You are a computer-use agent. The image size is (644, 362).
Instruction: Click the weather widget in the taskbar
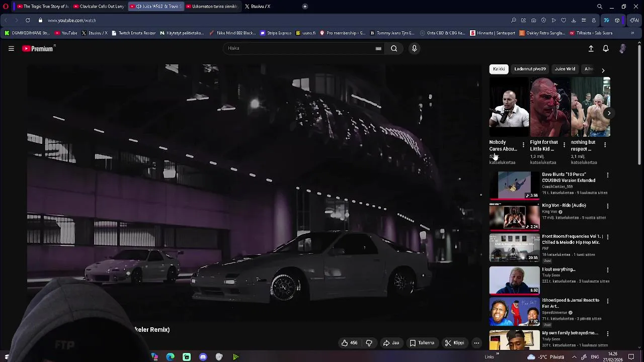pyautogui.click(x=545, y=357)
